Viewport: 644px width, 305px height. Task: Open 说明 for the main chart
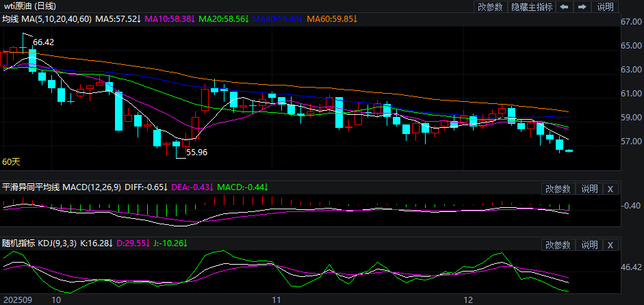[606, 7]
